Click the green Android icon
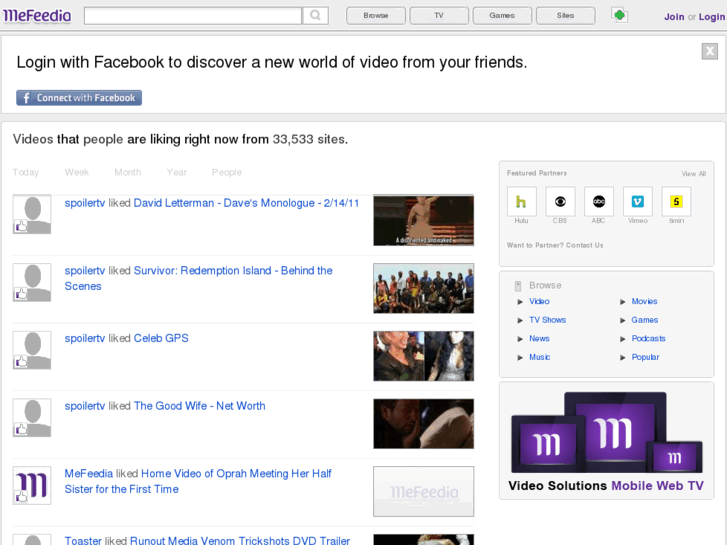The height and width of the screenshot is (545, 727). [x=620, y=16]
